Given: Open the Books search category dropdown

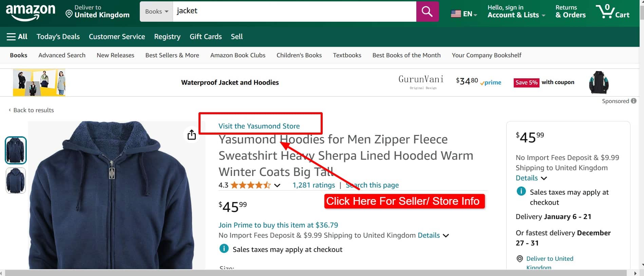Looking at the screenshot, I should [156, 12].
